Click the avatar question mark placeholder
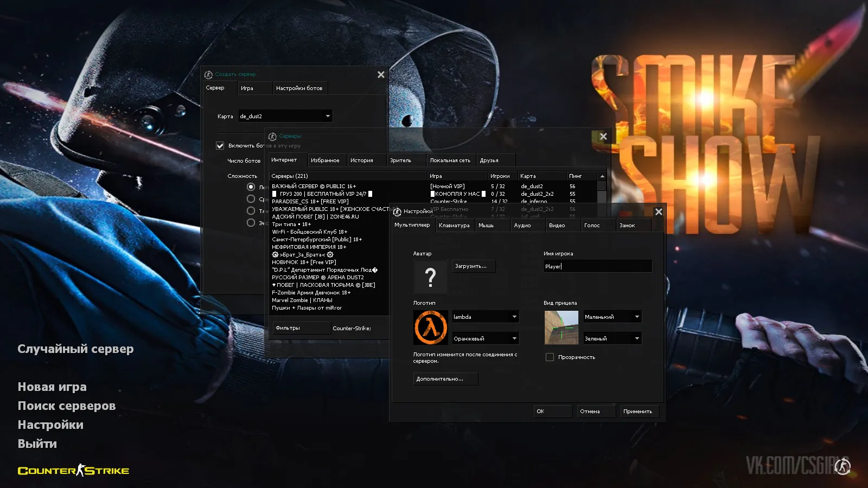This screenshot has width=868, height=488. 430,277
